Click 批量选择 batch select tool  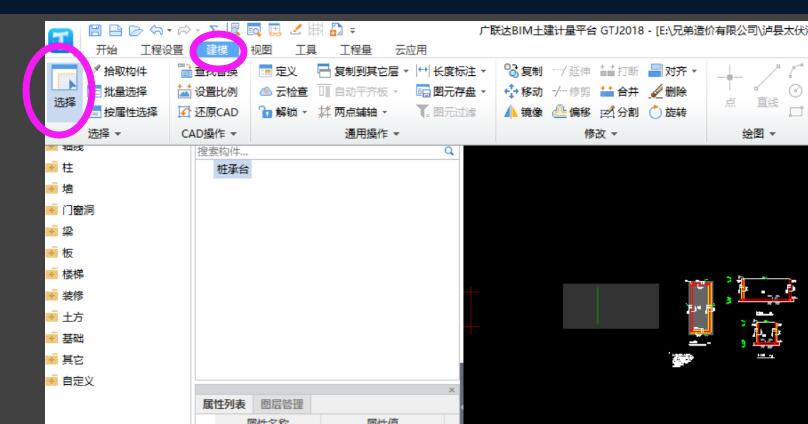(118, 92)
